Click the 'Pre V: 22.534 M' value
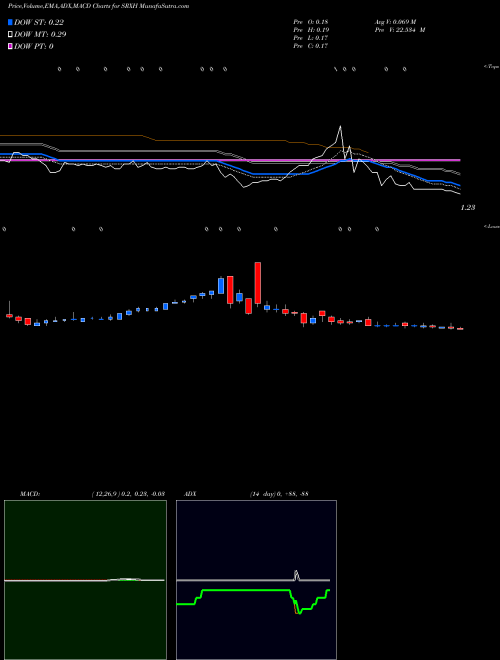 [400, 30]
